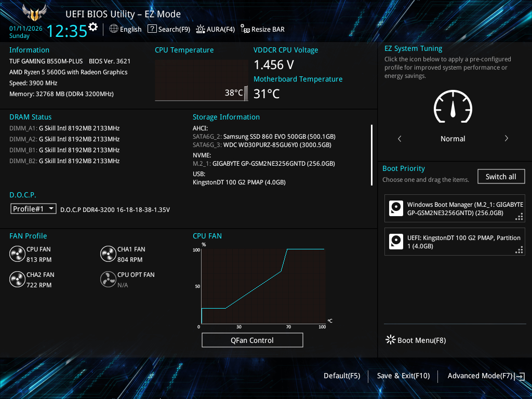Click the CHA1 FAN fan icon
This screenshot has width=532, height=399.
coord(108,254)
